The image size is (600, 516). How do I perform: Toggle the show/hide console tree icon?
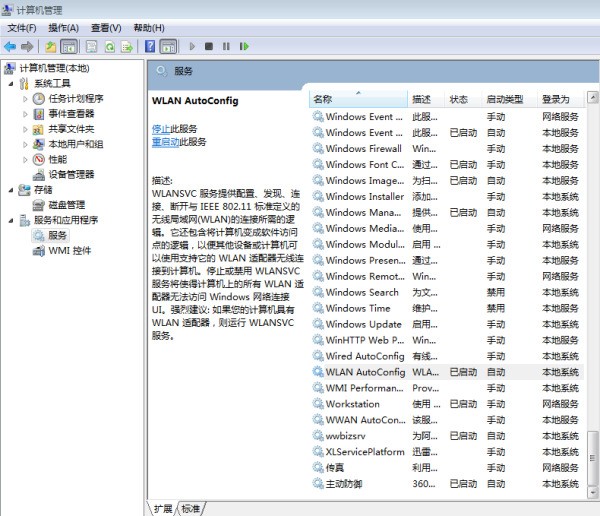coord(69,47)
